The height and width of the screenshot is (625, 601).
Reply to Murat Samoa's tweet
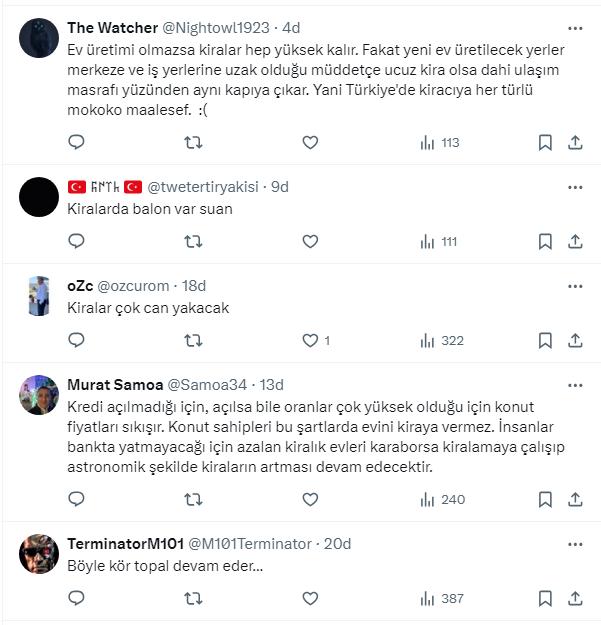[x=76, y=499]
